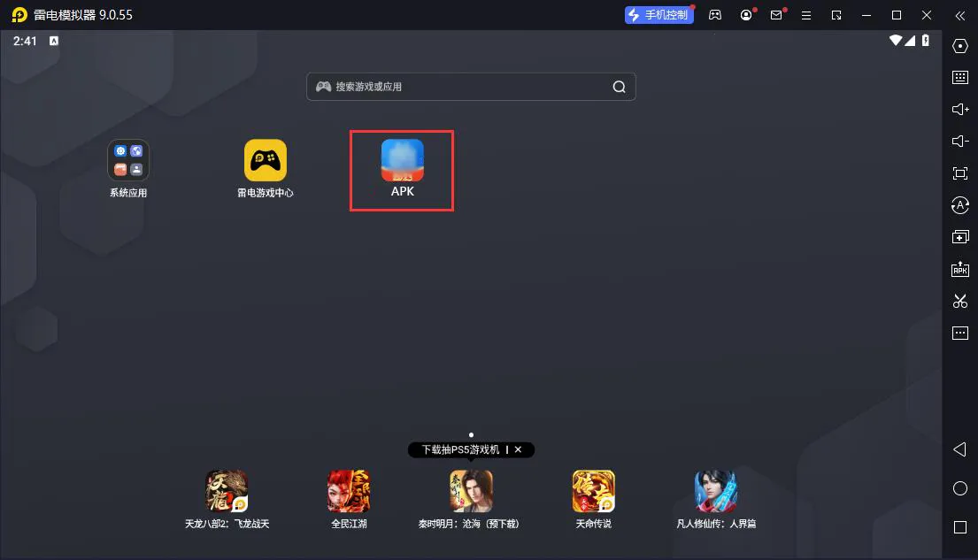This screenshot has width=978, height=560.
Task: Open the hamburger menu in title bar
Action: (805, 15)
